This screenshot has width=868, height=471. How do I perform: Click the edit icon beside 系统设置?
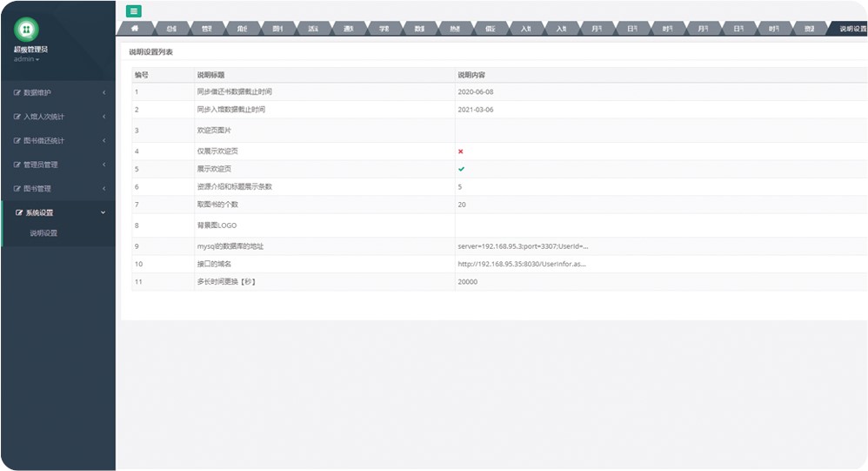(19, 212)
